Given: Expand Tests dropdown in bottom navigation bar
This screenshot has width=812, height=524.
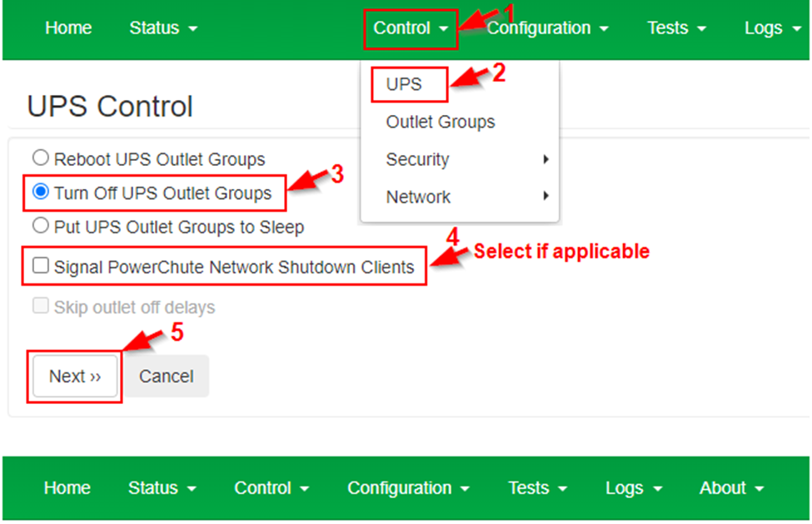Looking at the screenshot, I should click(537, 487).
